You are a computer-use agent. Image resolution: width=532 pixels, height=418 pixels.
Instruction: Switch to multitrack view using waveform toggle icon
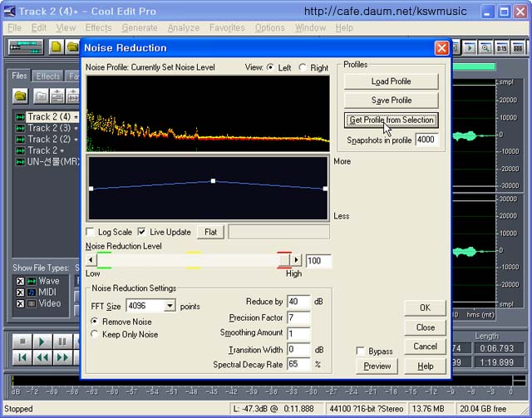(x=26, y=47)
